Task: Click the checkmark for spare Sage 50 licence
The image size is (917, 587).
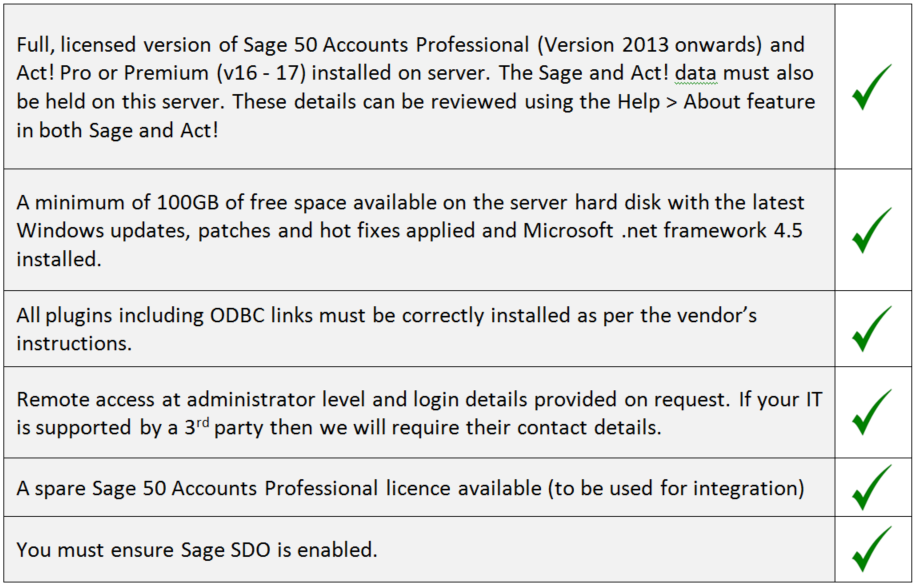Action: [x=872, y=487]
